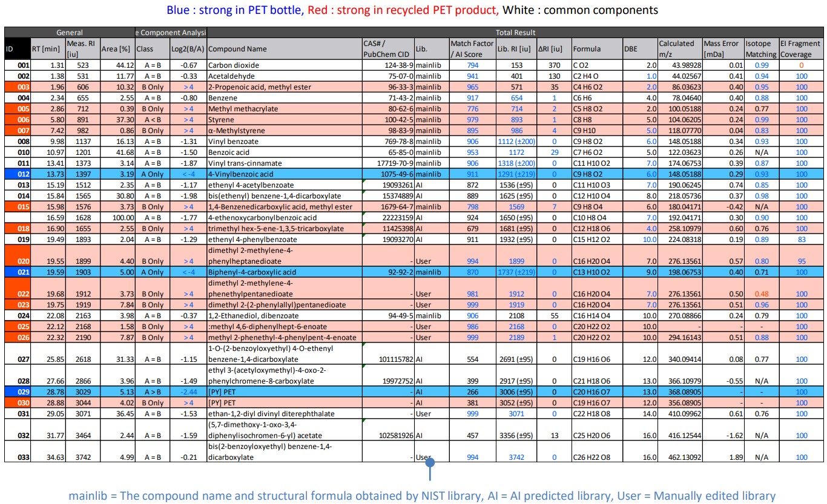Click the 'Vinyl trans-cinnamate' cell
This screenshot has height=504, width=827.
[284, 163]
